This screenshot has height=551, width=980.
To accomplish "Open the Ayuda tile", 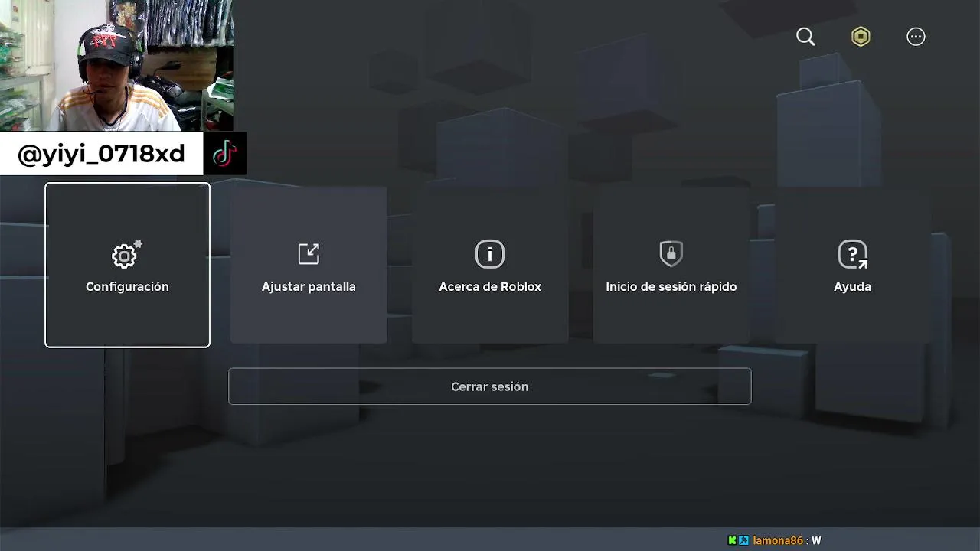I will coord(852,265).
